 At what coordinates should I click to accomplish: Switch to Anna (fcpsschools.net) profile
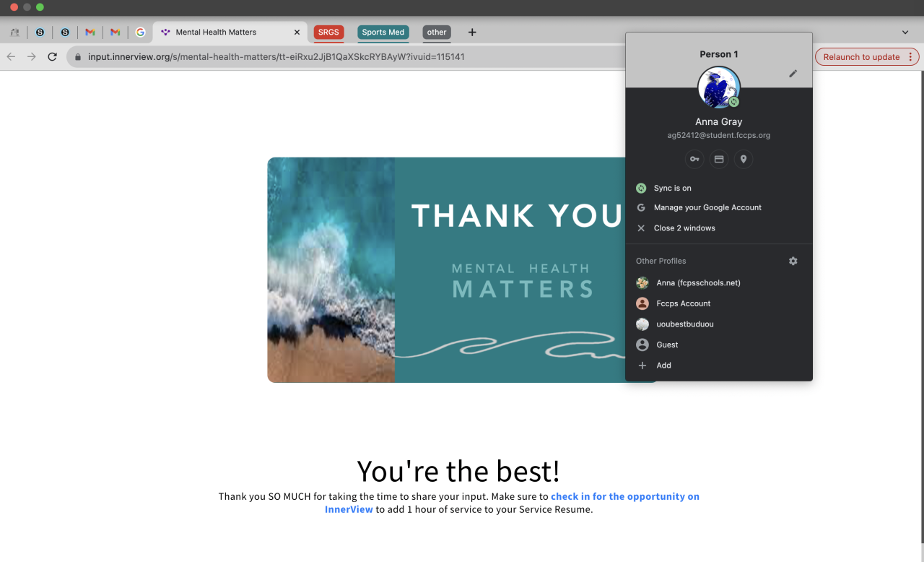(x=719, y=282)
